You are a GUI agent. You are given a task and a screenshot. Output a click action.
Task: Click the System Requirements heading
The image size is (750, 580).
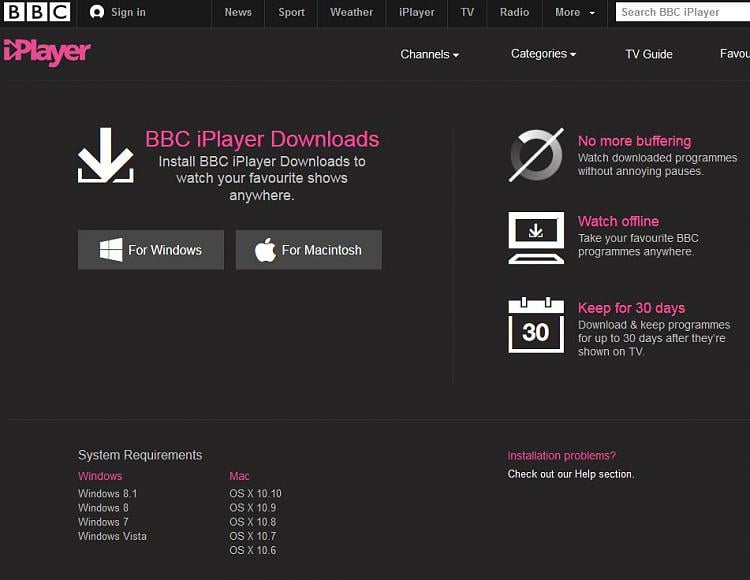[x=140, y=455]
